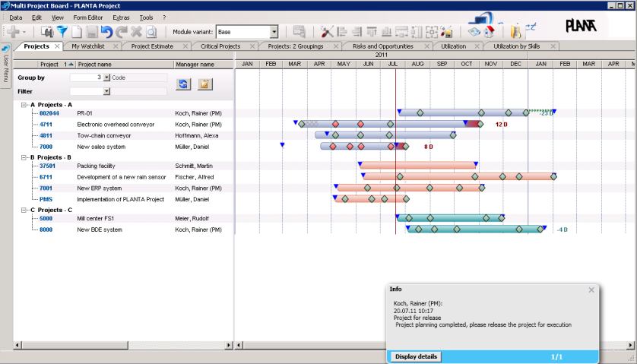This screenshot has width=637, height=364.
Task: Click the blue funnel filter icon
Action: pos(62,32)
